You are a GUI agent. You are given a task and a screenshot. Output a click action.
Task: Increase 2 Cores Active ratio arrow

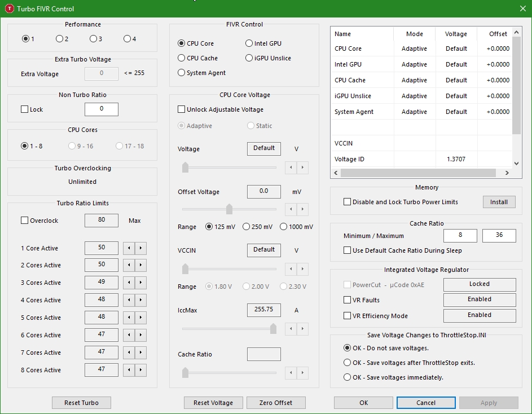click(x=140, y=265)
